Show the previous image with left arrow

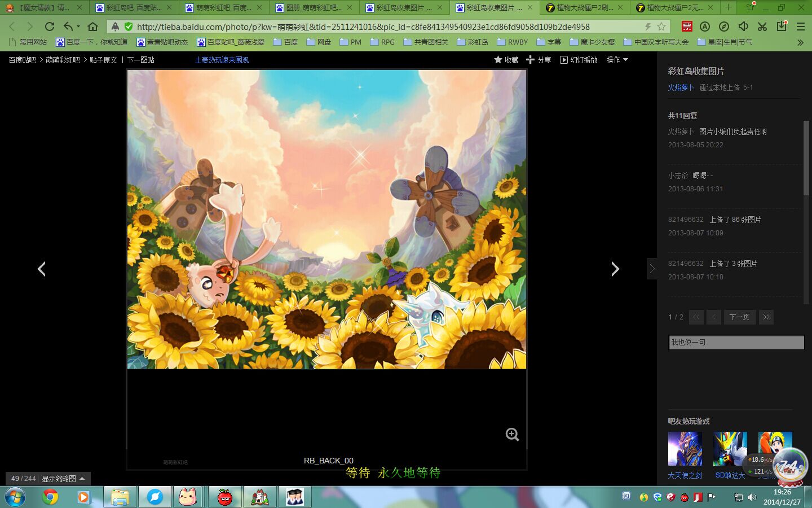41,269
